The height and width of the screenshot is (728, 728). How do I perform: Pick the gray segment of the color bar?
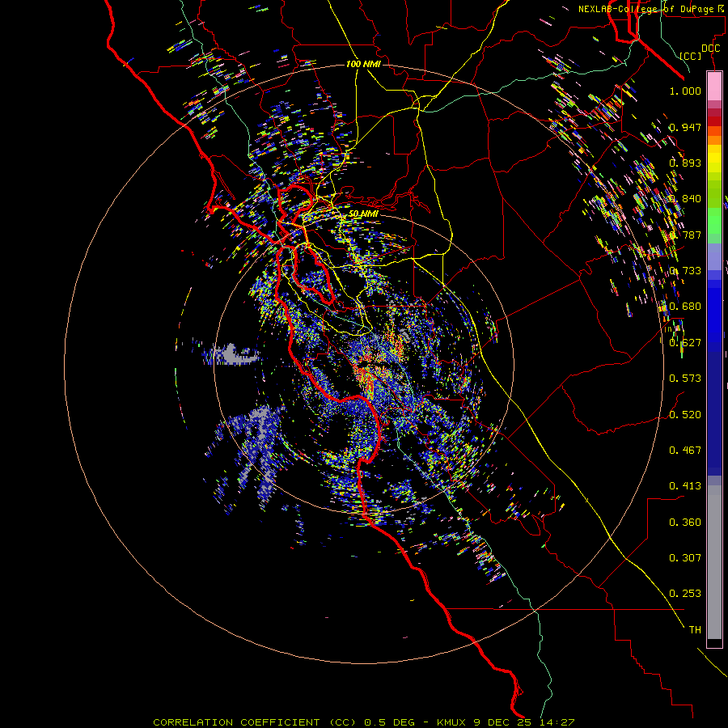tap(714, 562)
